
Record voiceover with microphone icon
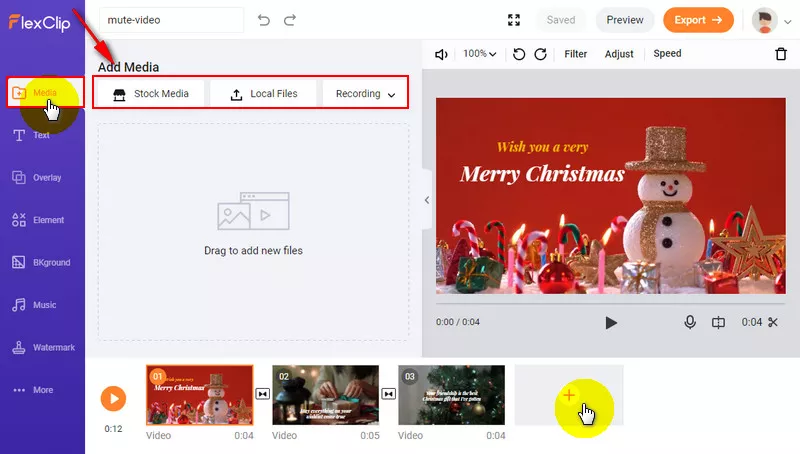[x=690, y=322]
